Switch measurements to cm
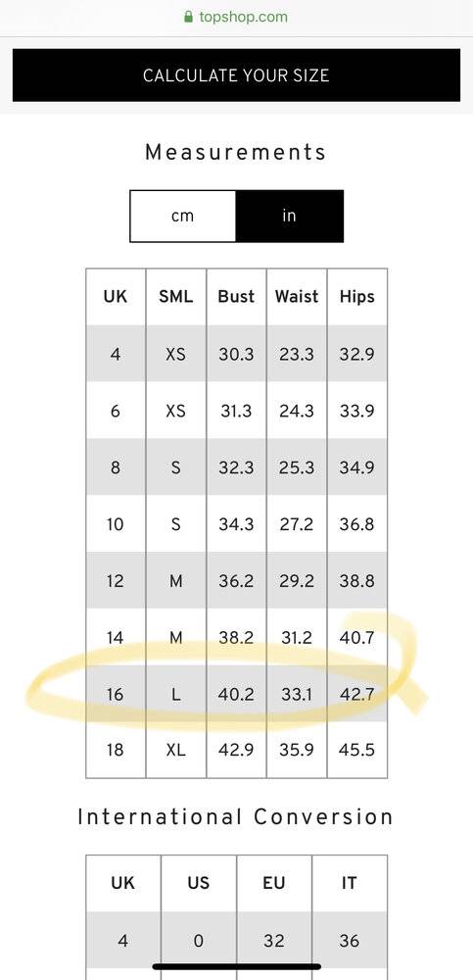 click(182, 217)
